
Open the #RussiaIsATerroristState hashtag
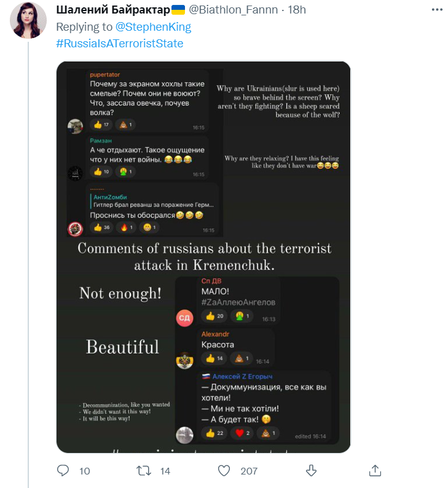[120, 43]
